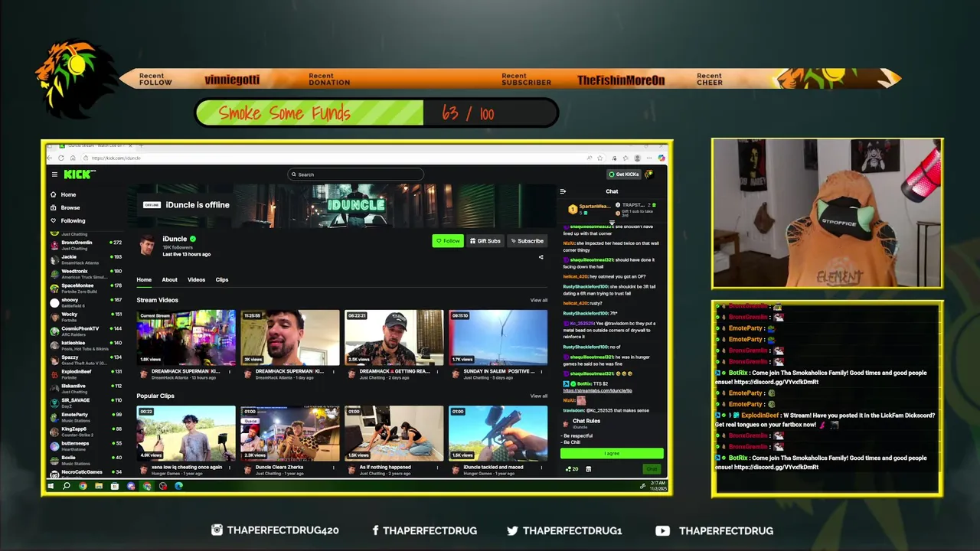Image resolution: width=980 pixels, height=551 pixels.
Task: Click the Gift Subs button
Action: [x=485, y=241]
